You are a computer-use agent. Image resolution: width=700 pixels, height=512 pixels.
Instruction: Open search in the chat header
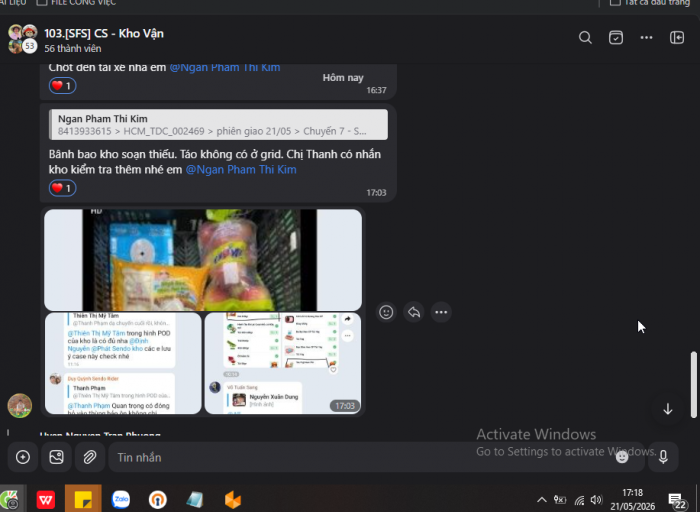(x=585, y=37)
